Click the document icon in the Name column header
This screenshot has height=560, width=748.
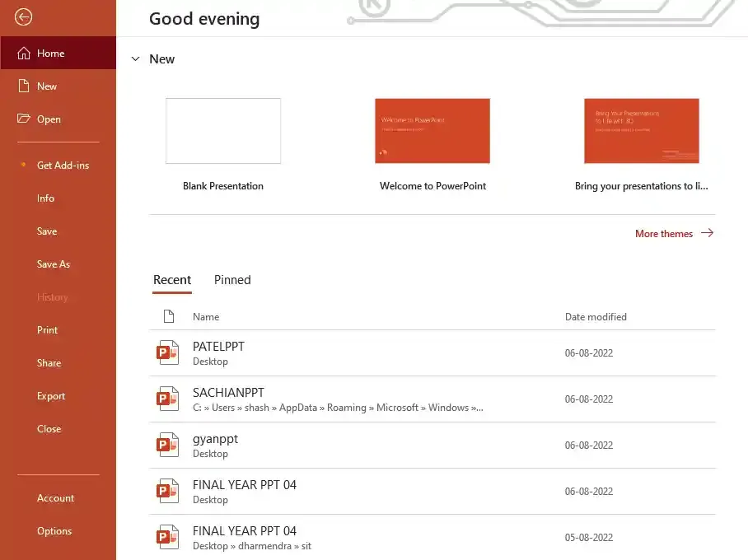169,316
